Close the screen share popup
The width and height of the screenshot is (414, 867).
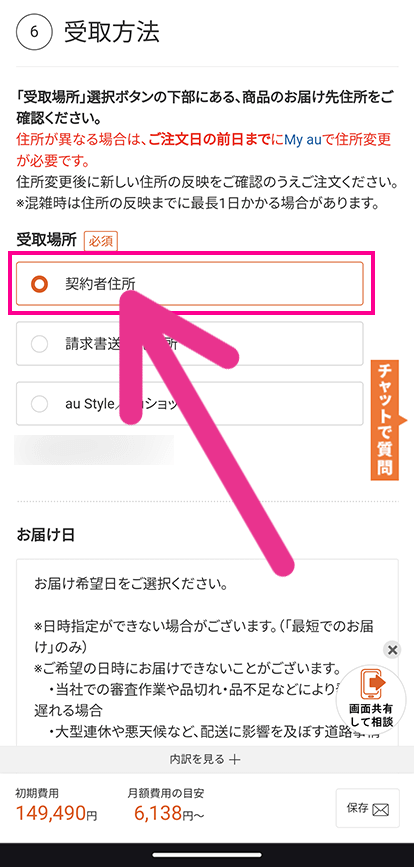392,650
